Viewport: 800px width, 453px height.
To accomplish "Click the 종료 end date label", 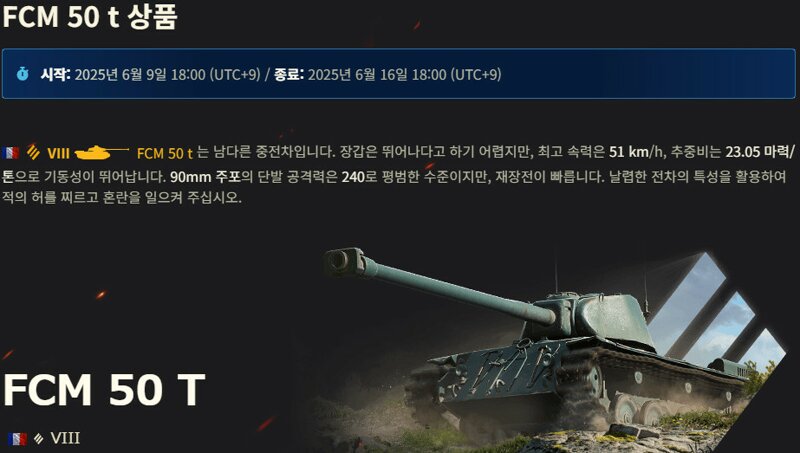I will pyautogui.click(x=289, y=74).
